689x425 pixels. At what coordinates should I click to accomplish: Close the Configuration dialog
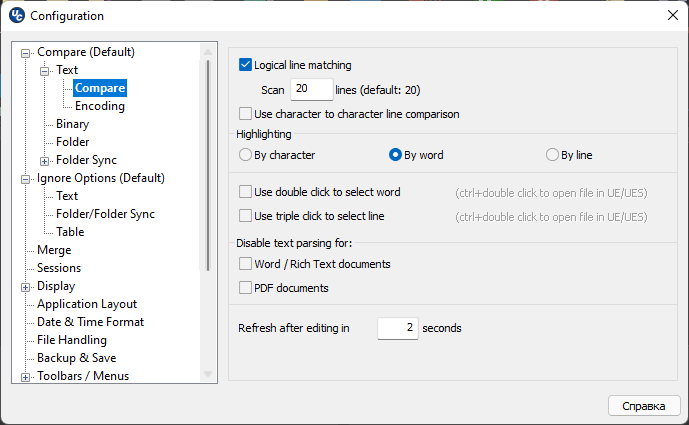tap(672, 15)
